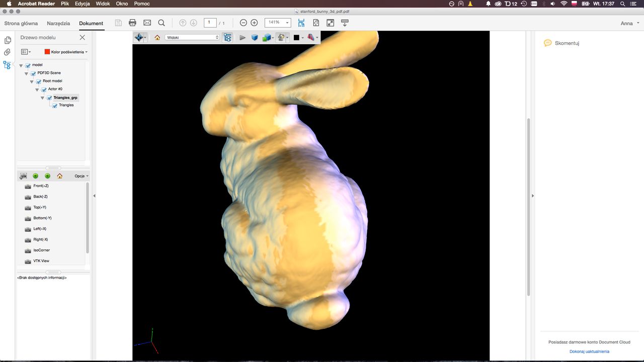This screenshot has width=644, height=362.
Task: Open the Widok menu
Action: [x=103, y=4]
